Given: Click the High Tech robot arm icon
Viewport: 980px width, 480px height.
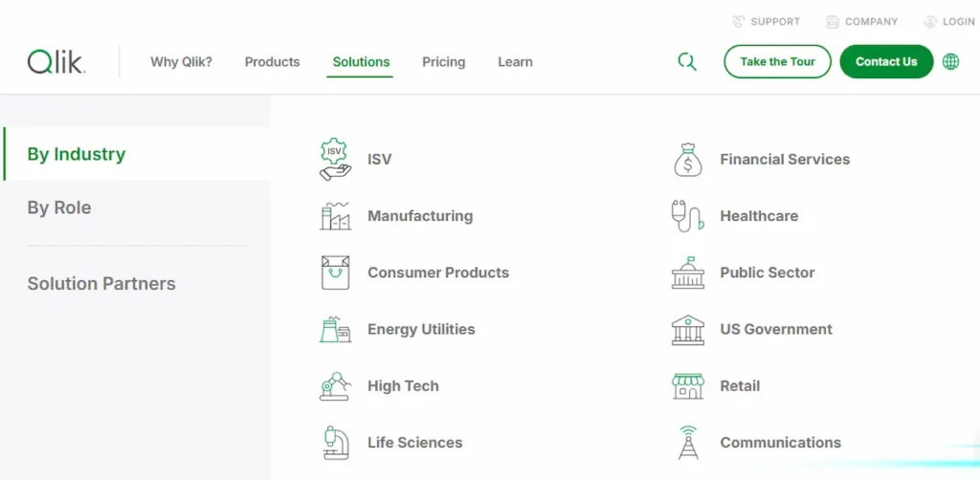Looking at the screenshot, I should pos(335,385).
